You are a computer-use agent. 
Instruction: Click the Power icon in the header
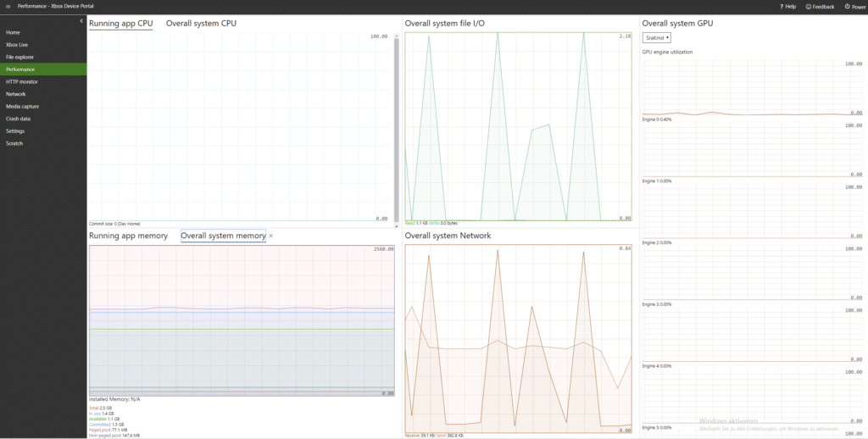point(847,7)
